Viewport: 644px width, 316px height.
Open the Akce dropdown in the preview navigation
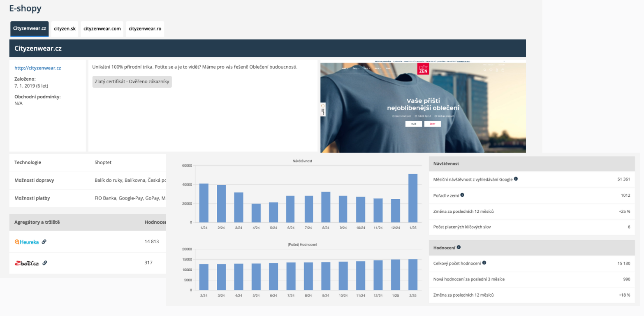(378, 68)
